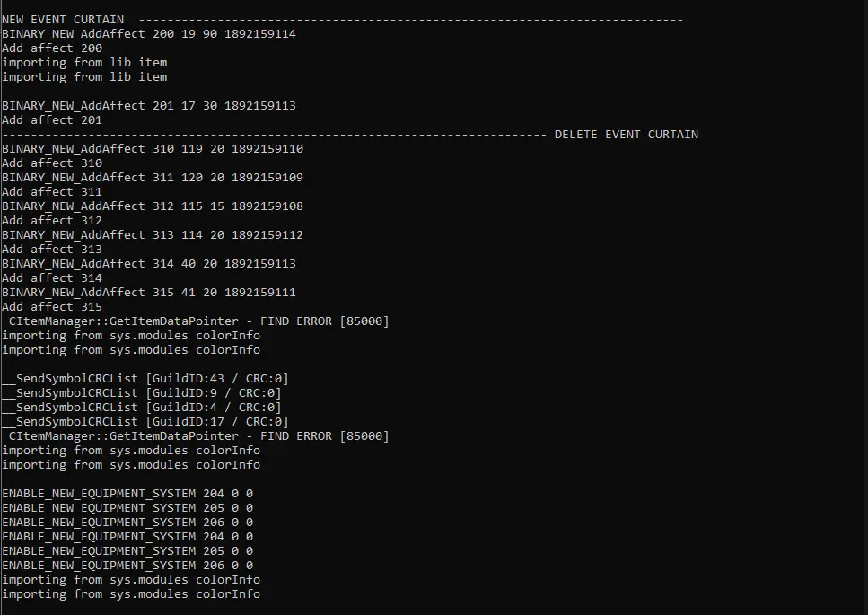Click the BINARY_NEW_AddAffect 200 log line
The image size is (868, 615).
148,34
